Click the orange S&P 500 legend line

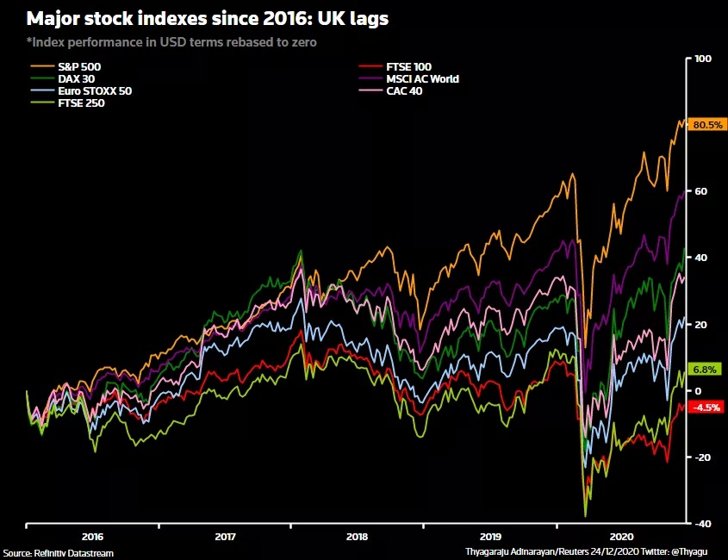pyautogui.click(x=42, y=66)
